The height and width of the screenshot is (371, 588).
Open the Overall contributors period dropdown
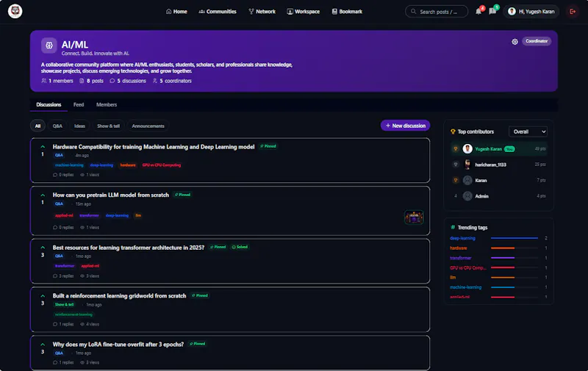528,132
